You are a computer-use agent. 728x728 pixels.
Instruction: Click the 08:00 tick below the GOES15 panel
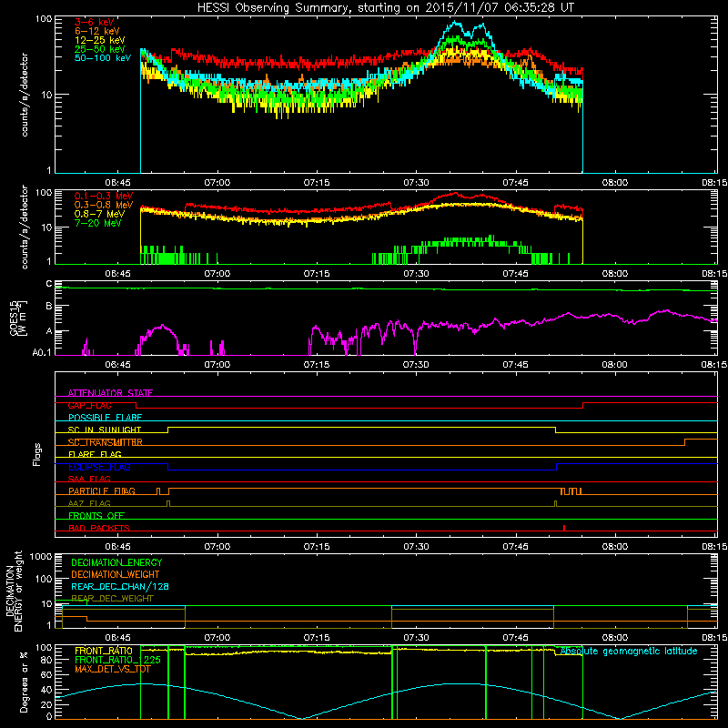pyautogui.click(x=615, y=365)
